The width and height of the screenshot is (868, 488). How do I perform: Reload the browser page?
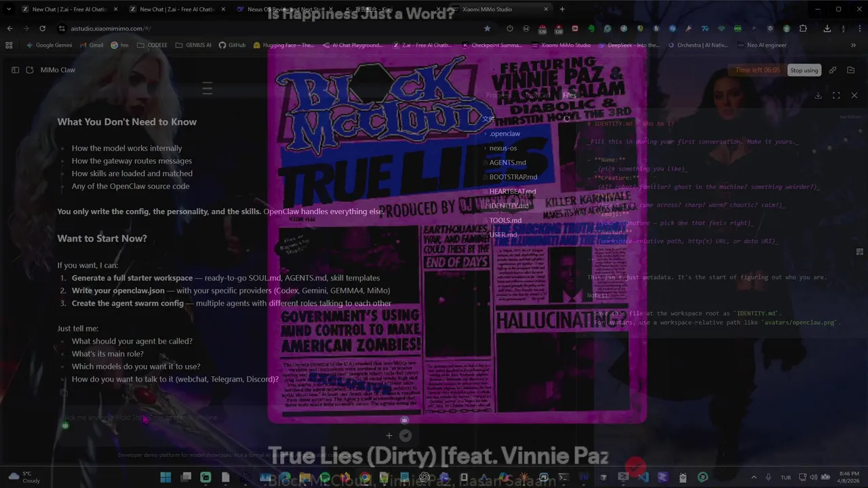[42, 28]
